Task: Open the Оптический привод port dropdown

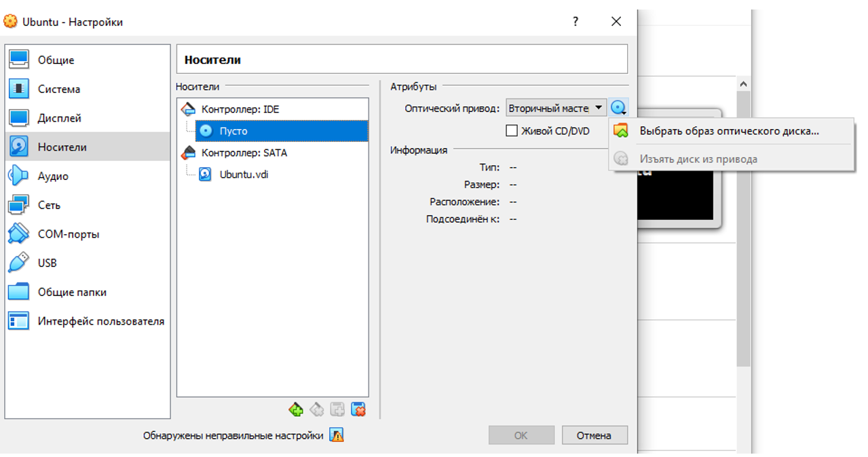Action: coord(556,108)
